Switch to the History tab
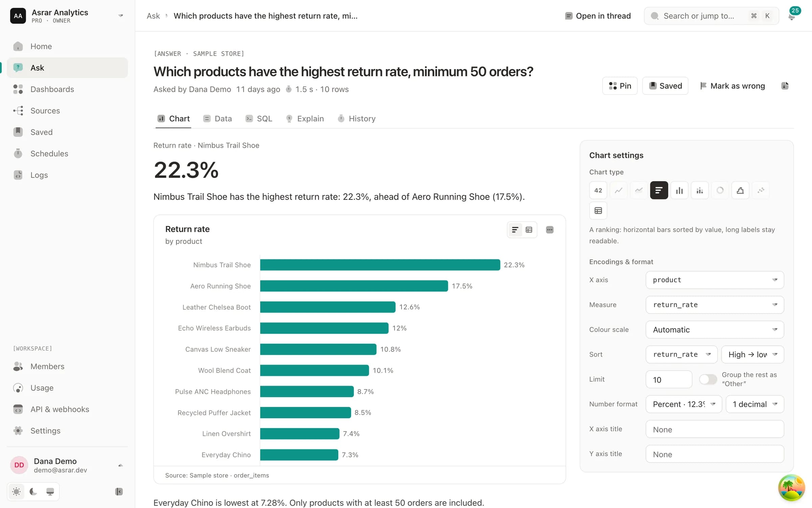Image resolution: width=812 pixels, height=508 pixels. (357, 119)
